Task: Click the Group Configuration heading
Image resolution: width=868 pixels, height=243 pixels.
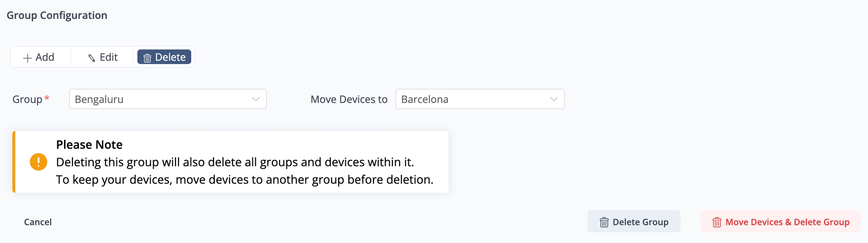Action: tap(57, 15)
